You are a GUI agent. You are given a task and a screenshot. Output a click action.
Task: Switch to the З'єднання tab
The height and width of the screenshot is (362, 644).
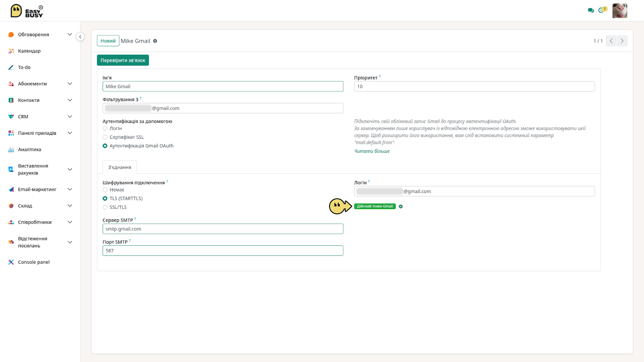pos(120,167)
